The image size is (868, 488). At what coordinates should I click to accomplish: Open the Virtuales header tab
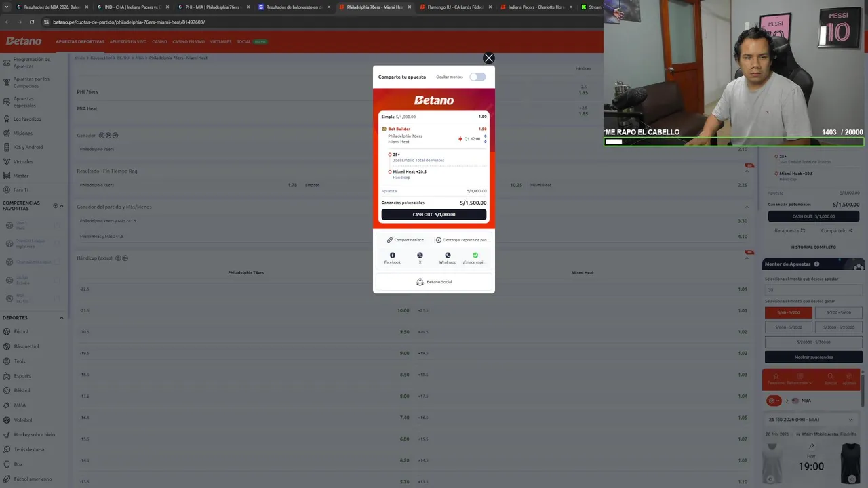coord(220,42)
